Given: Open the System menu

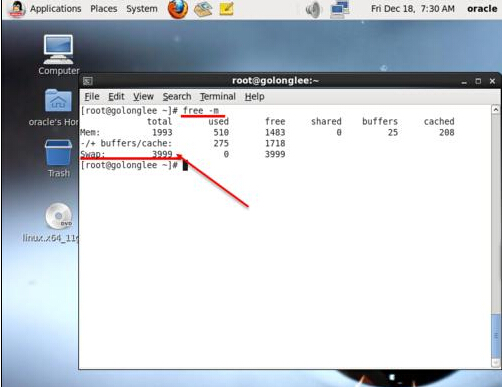Looking at the screenshot, I should click(142, 9).
